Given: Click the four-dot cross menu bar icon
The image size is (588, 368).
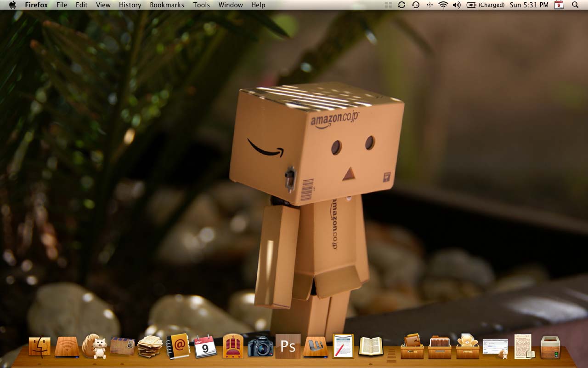Looking at the screenshot, I should (430, 5).
